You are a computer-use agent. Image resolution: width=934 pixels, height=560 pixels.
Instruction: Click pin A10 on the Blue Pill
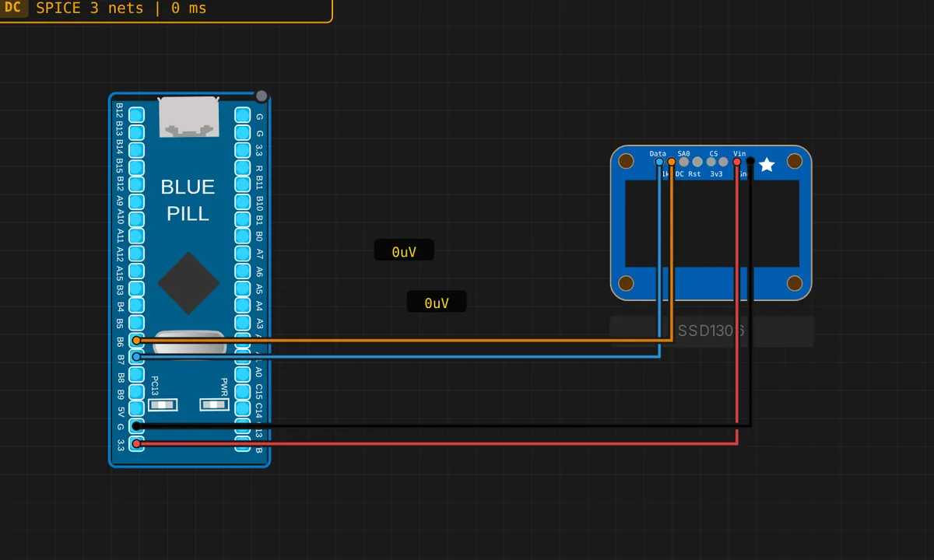click(136, 219)
